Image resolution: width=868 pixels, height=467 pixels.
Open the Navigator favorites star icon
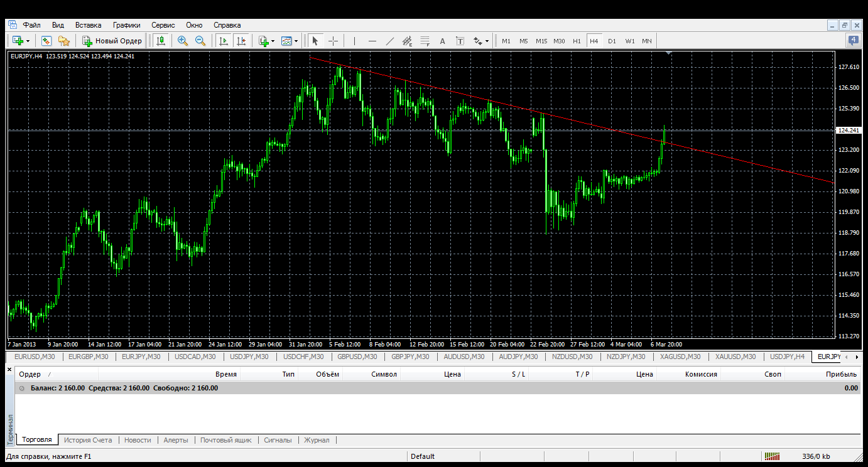click(63, 41)
